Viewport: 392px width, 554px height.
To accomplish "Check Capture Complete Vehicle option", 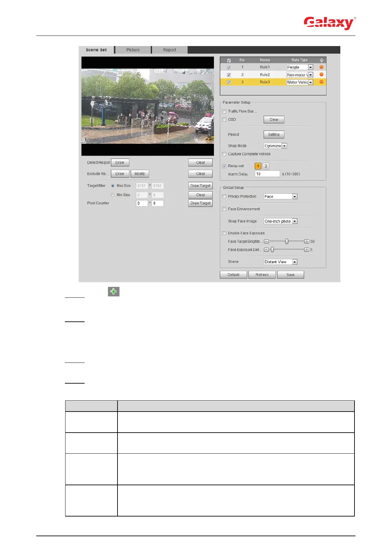I will tap(224, 154).
